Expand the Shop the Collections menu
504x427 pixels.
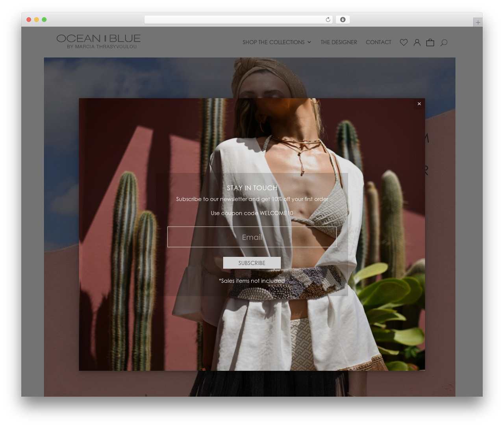tap(277, 42)
